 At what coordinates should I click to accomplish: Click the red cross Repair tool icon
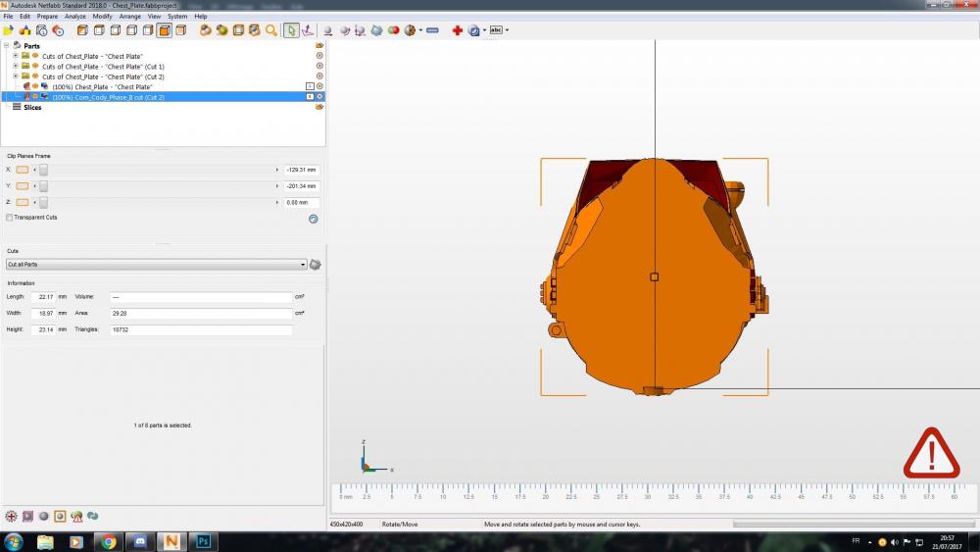pos(457,30)
